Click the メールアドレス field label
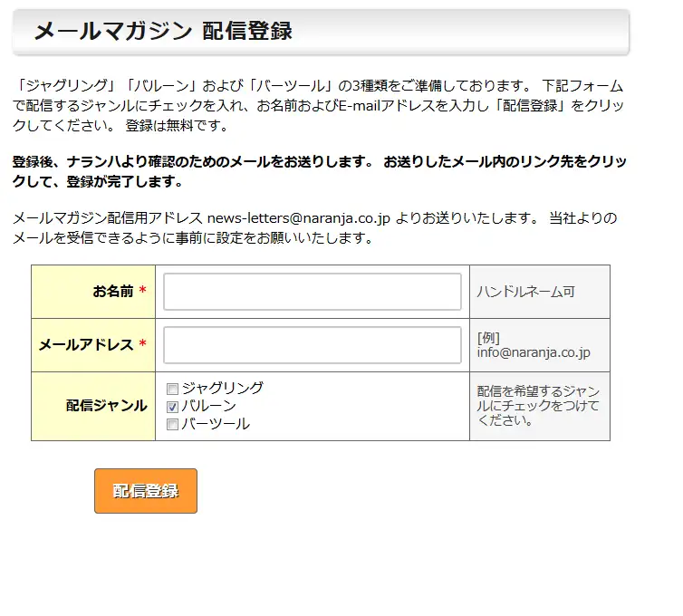 86,344
